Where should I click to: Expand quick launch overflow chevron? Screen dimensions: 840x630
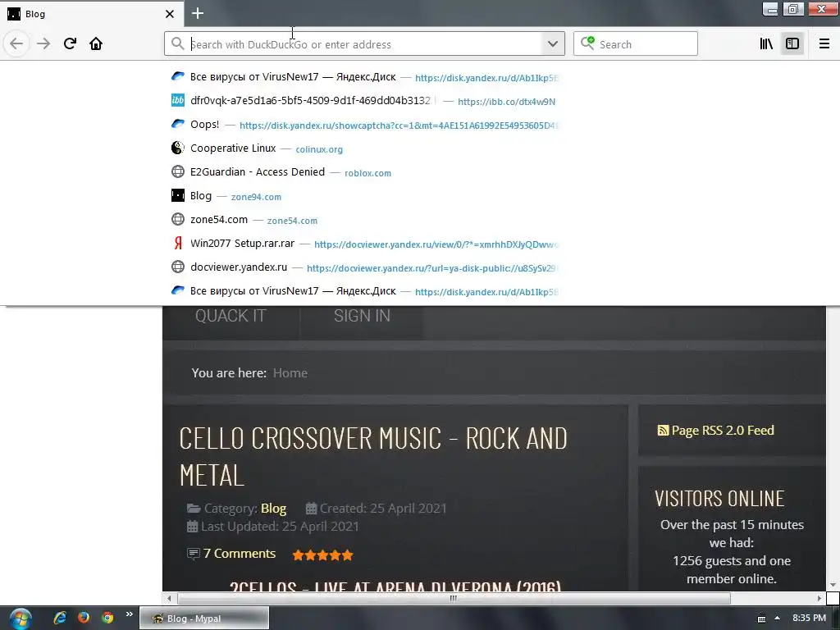tap(129, 614)
